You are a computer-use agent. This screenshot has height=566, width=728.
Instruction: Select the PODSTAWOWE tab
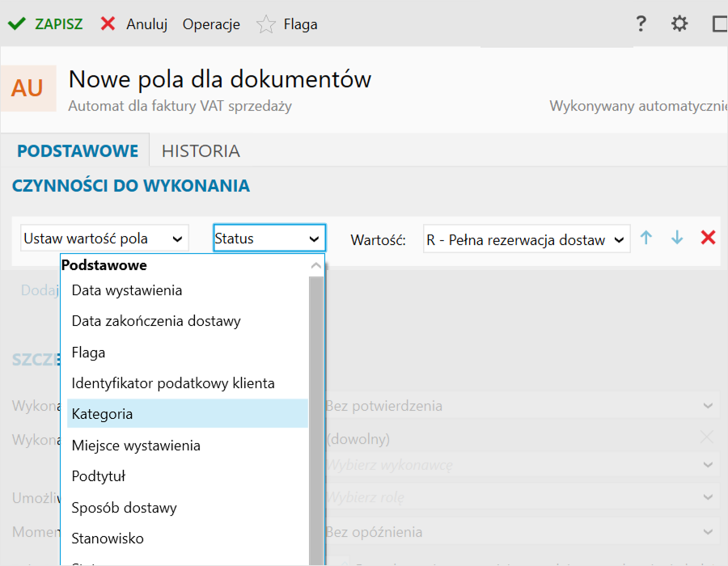(78, 151)
